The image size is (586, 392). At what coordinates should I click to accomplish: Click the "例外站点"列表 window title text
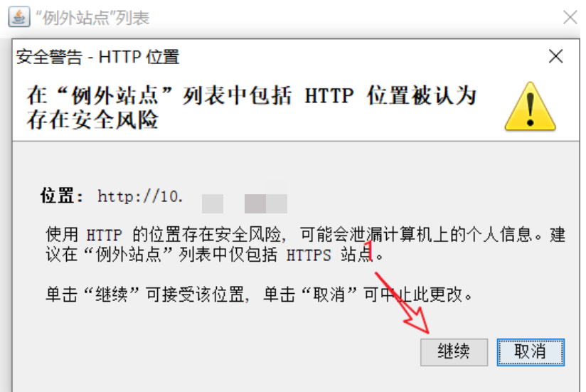92,18
